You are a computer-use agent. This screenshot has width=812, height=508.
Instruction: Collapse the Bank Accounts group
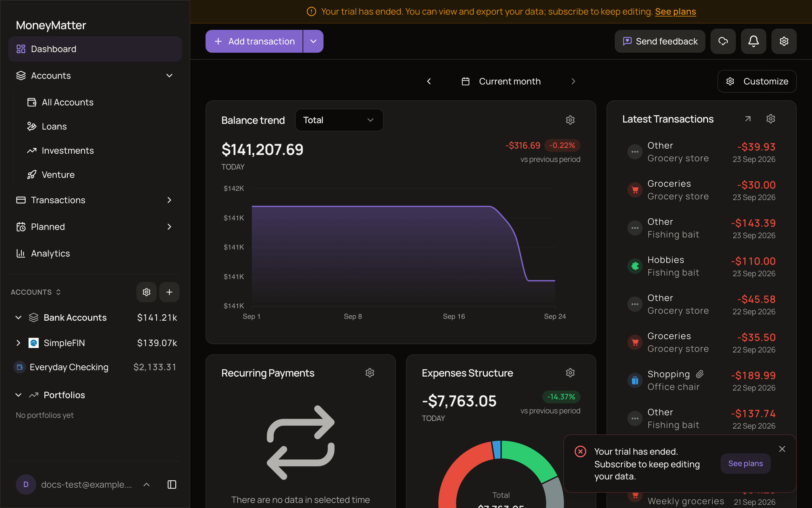click(x=18, y=317)
